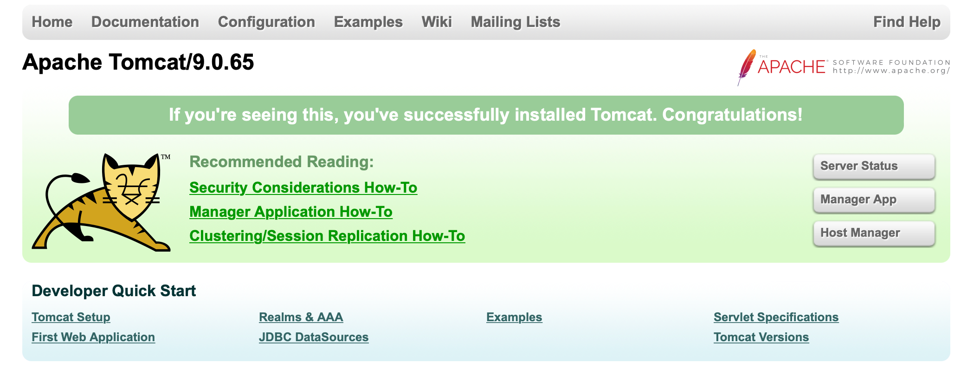Select Examples in the top navigation bar
Screen dimensions: 980x376
point(368,22)
